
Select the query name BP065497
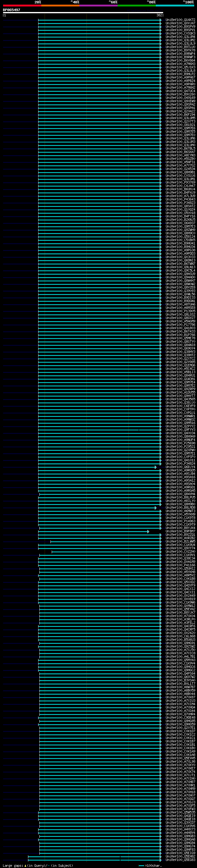pyautogui.click(x=11, y=10)
